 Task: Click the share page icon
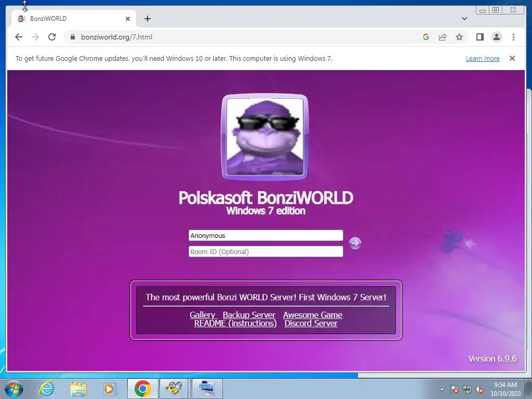pyautogui.click(x=443, y=37)
